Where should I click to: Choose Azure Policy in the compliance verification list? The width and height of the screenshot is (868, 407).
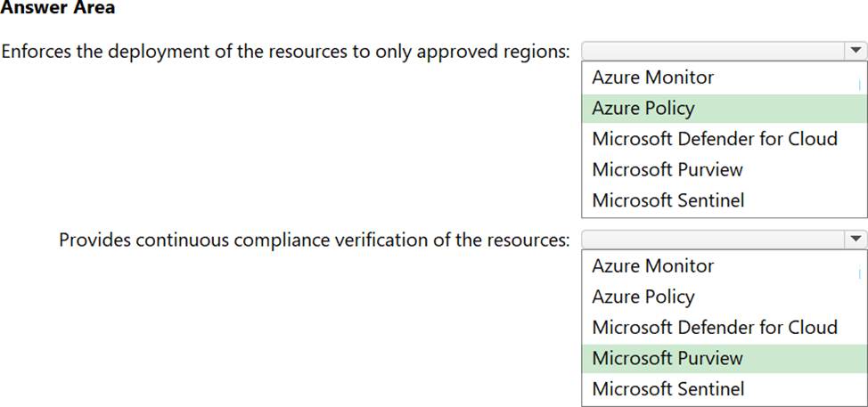coord(643,297)
